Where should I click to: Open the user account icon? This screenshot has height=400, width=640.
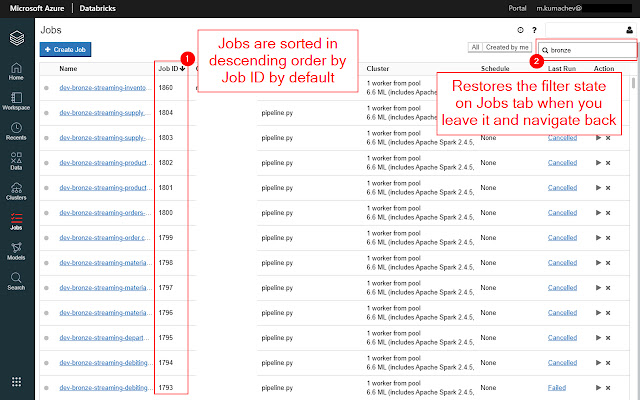[629, 30]
